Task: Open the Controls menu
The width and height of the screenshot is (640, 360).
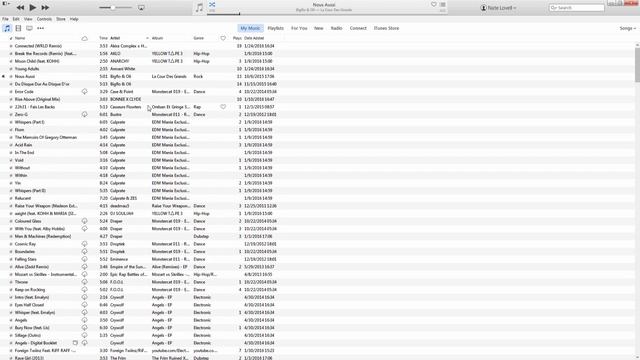Action: pyautogui.click(x=44, y=19)
